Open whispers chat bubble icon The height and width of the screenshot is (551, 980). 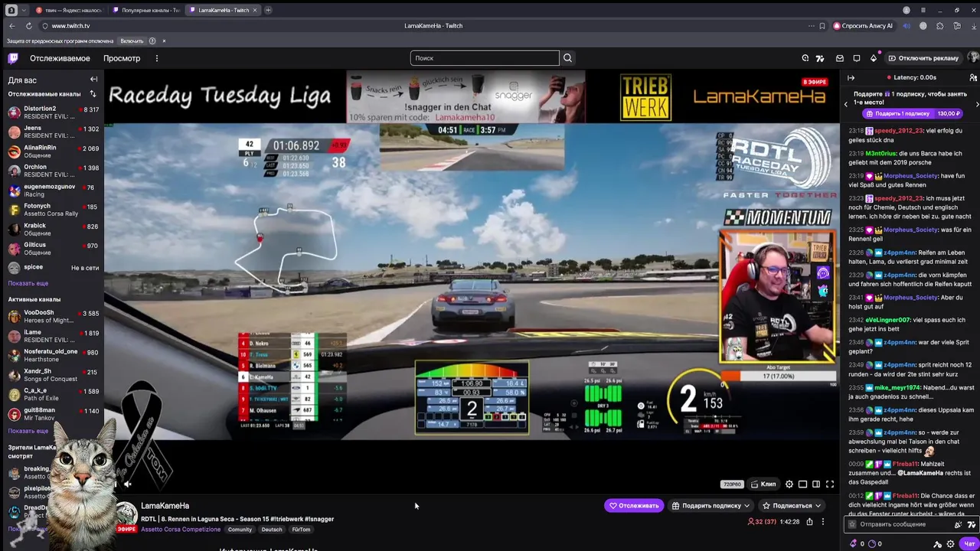pos(857,58)
